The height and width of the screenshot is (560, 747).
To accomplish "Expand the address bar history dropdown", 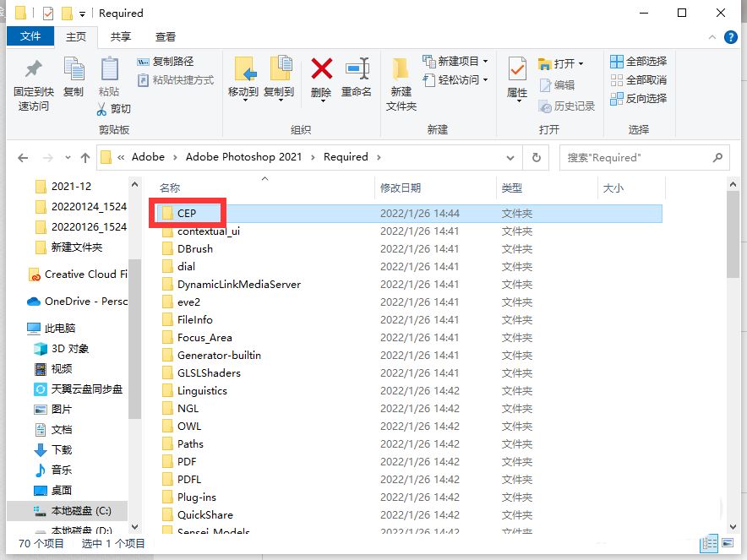I will [x=510, y=158].
